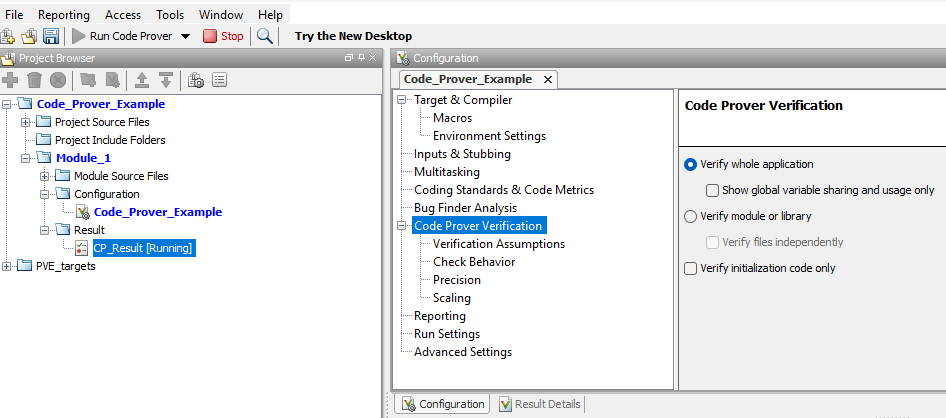This screenshot has height=418, width=946.
Task: Click the new project icon in main toolbar
Action: coord(10,36)
